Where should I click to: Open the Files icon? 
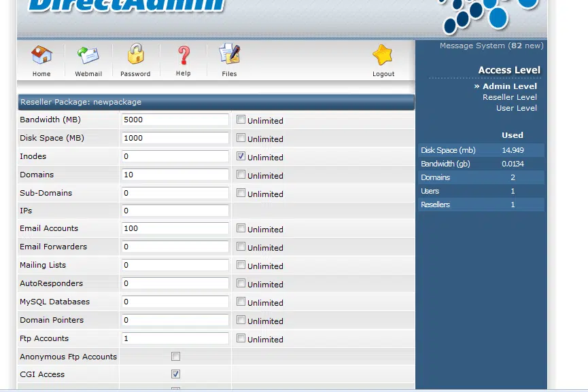(229, 54)
